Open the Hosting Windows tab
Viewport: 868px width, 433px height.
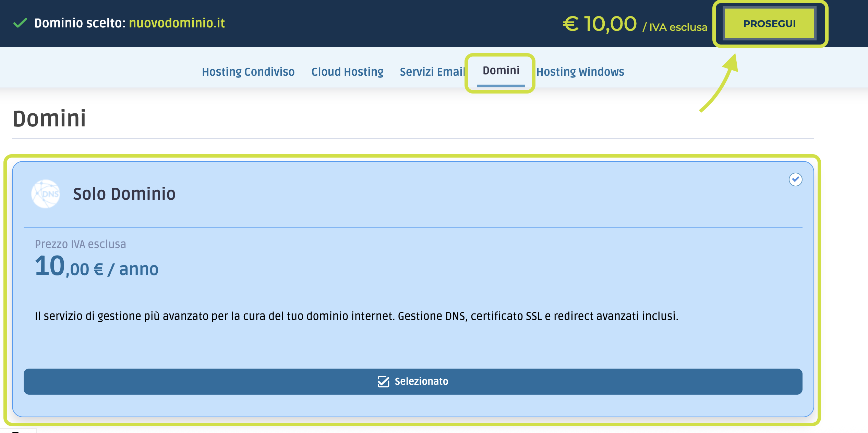pos(580,72)
